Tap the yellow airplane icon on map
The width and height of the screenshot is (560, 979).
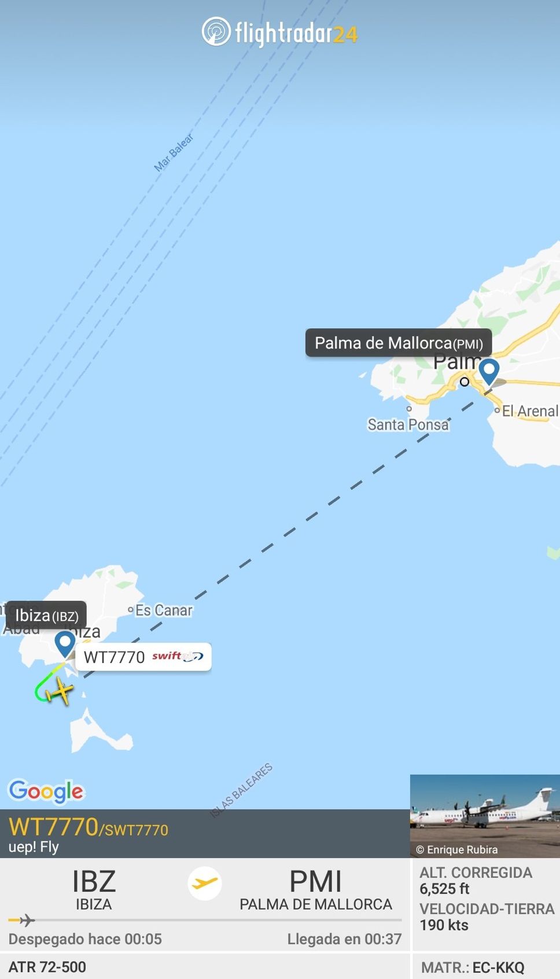tap(58, 691)
